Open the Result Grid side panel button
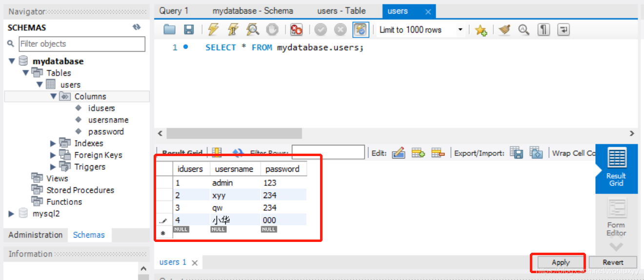The height and width of the screenshot is (280, 644). tap(616, 169)
